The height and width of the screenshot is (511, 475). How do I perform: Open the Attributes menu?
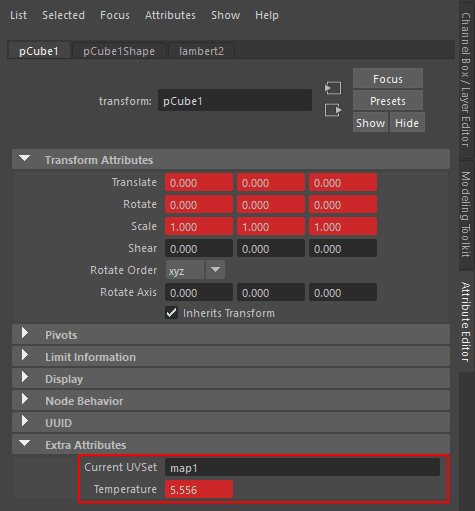point(170,15)
